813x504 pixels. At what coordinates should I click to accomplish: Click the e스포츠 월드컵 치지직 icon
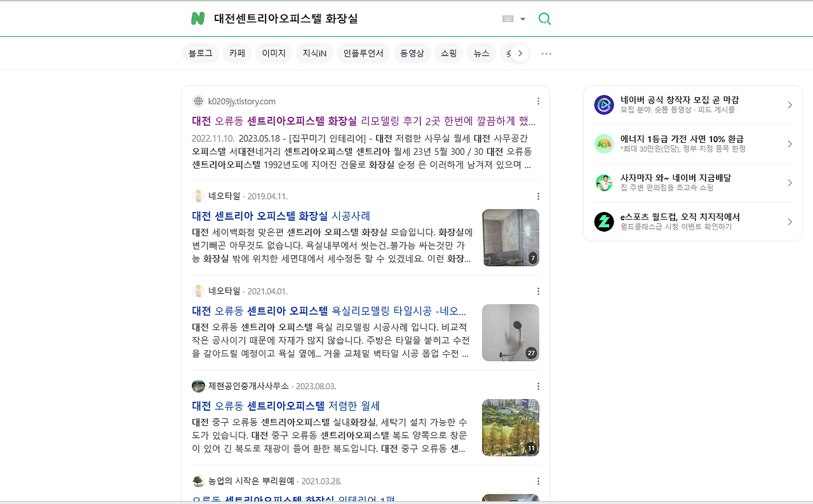pos(604,222)
